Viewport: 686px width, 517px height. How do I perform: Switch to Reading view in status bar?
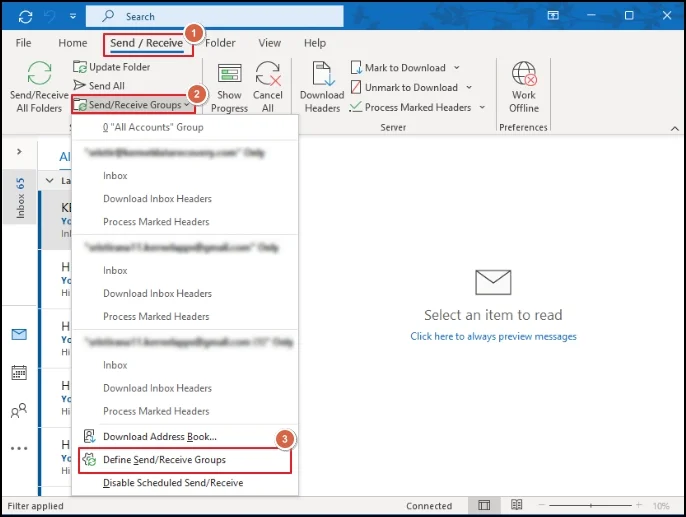tap(516, 505)
